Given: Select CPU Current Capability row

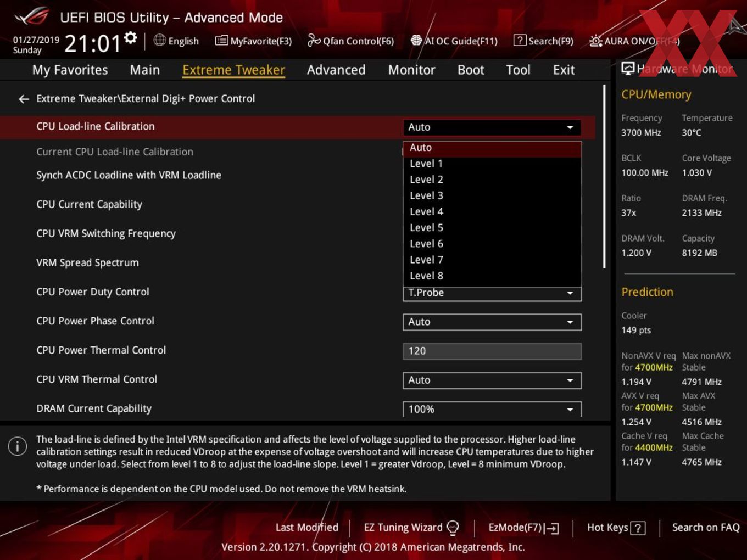Looking at the screenshot, I should point(89,204).
